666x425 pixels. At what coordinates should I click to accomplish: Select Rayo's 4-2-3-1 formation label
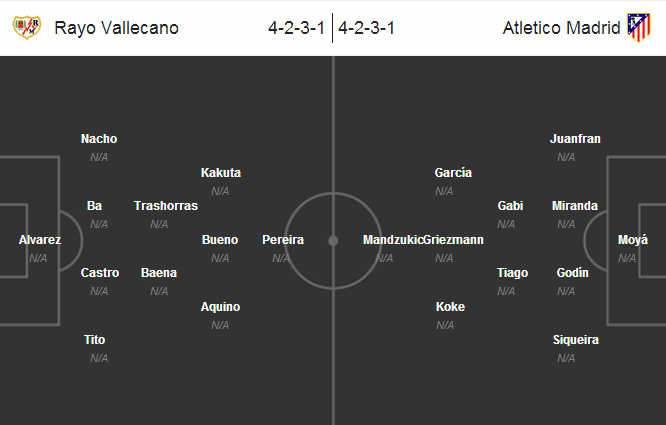click(x=296, y=28)
